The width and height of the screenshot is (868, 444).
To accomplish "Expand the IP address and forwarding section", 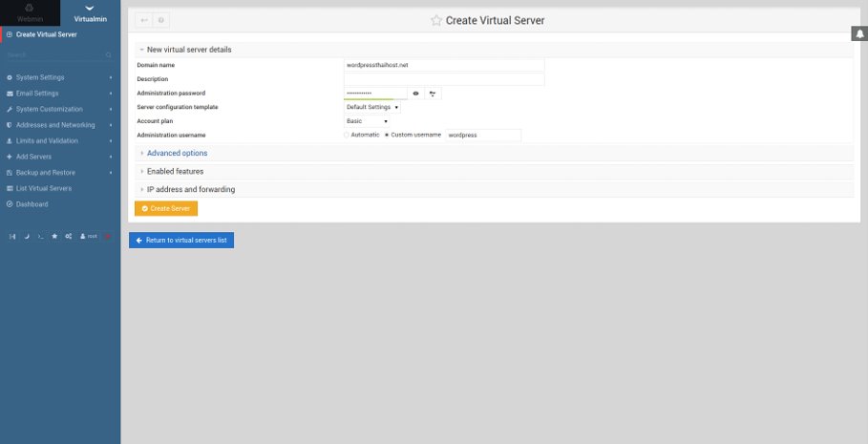I will pos(190,189).
